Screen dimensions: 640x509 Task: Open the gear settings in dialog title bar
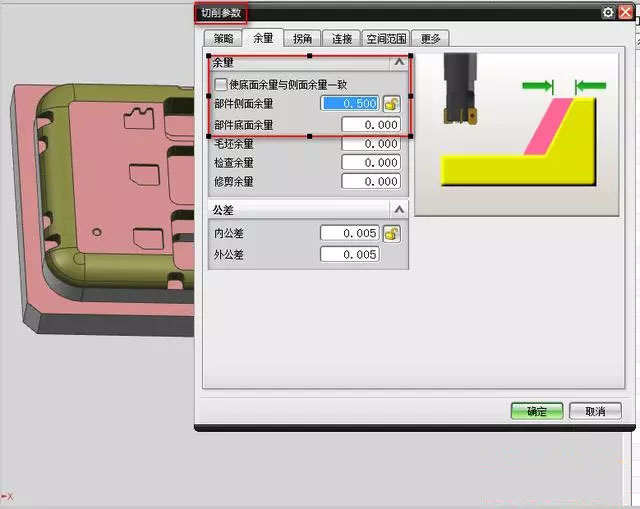[608, 13]
